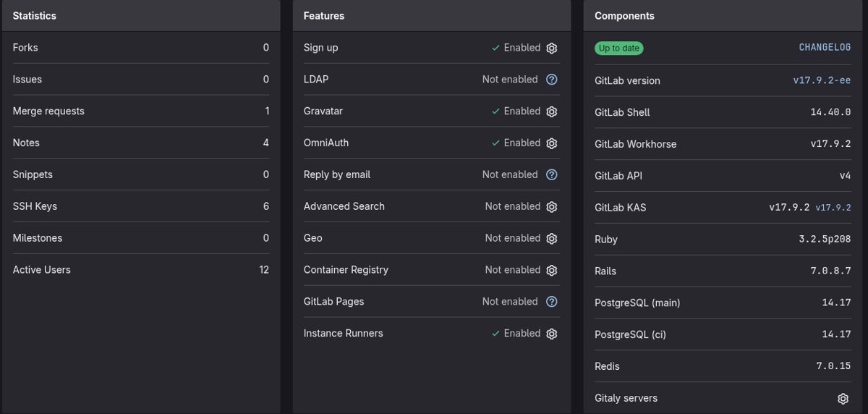Click GitLab Shell version 14.40.0
Image resolution: width=868 pixels, height=414 pixels.
tap(830, 112)
